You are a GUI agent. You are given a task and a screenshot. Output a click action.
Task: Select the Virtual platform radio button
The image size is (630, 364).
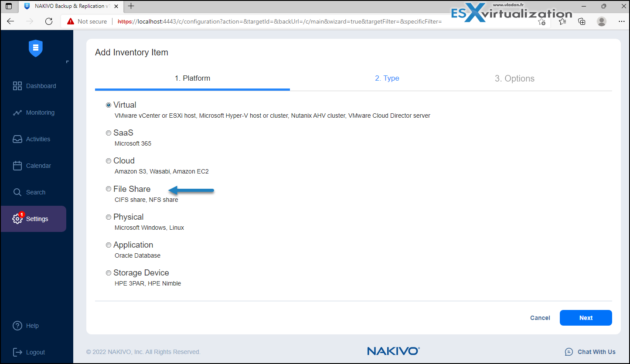tap(109, 105)
